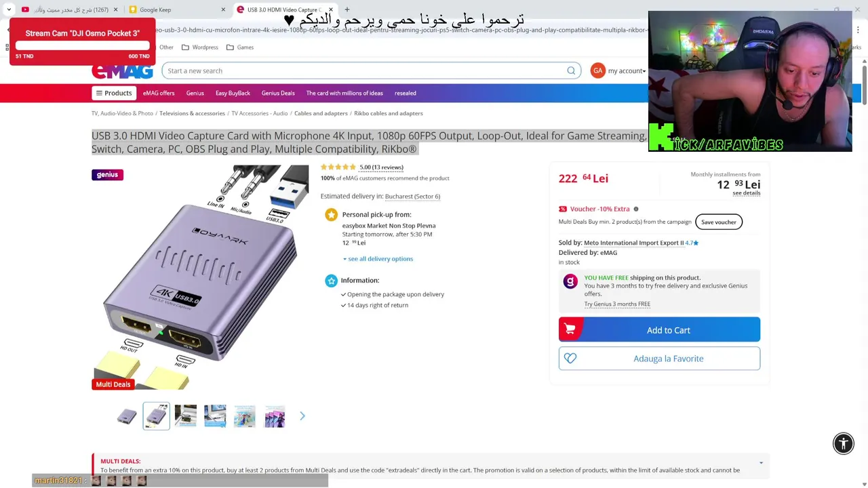Screen dimensions: 868x488
Task: Expand the Products menu
Action: [114, 93]
